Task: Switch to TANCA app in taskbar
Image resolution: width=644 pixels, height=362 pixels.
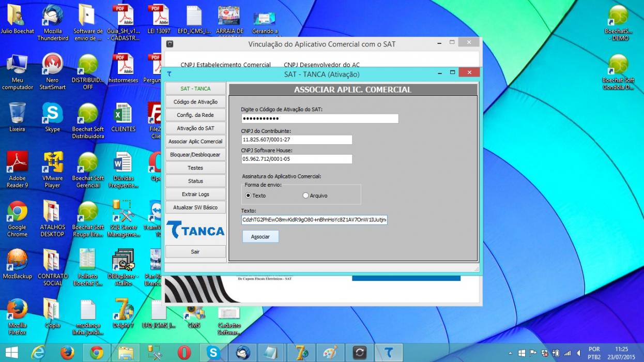Action: click(389, 353)
